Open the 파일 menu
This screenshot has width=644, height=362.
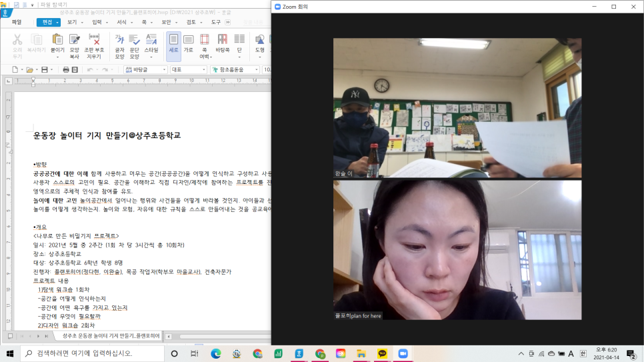(x=17, y=22)
